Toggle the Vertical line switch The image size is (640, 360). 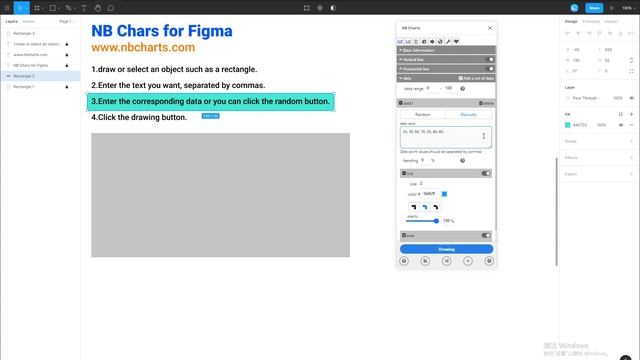tap(489, 60)
